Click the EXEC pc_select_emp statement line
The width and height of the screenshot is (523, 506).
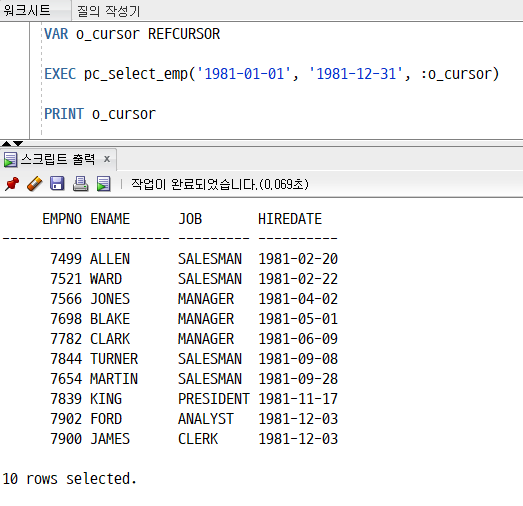(272, 74)
